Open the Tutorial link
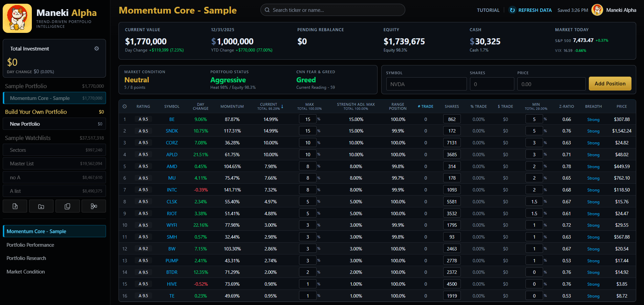The width and height of the screenshot is (644, 305). 488,10
